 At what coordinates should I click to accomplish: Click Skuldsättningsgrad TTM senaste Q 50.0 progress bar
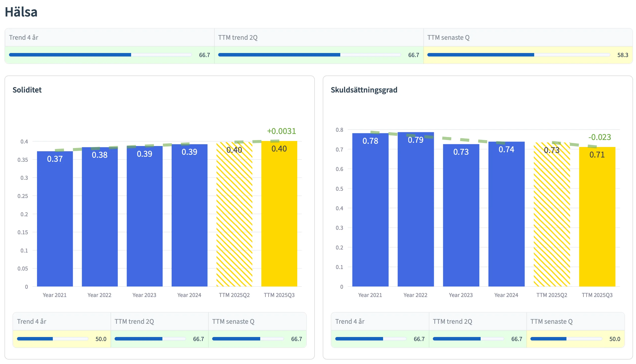click(x=566, y=339)
